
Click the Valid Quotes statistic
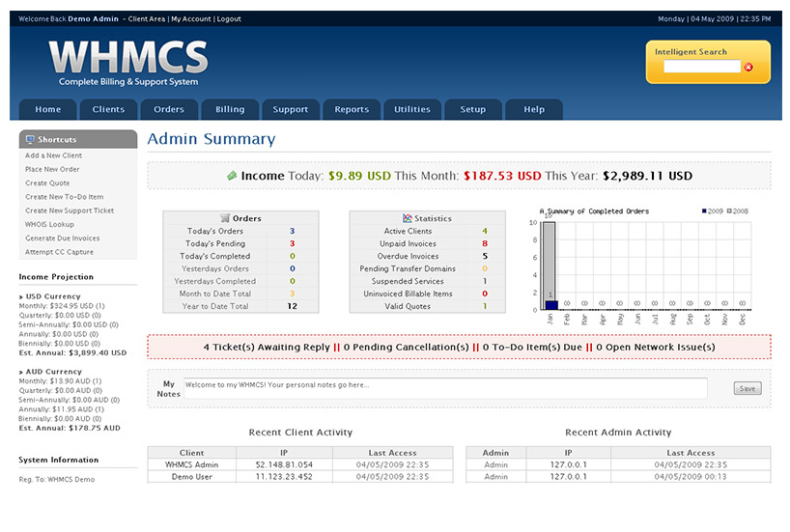click(428, 306)
